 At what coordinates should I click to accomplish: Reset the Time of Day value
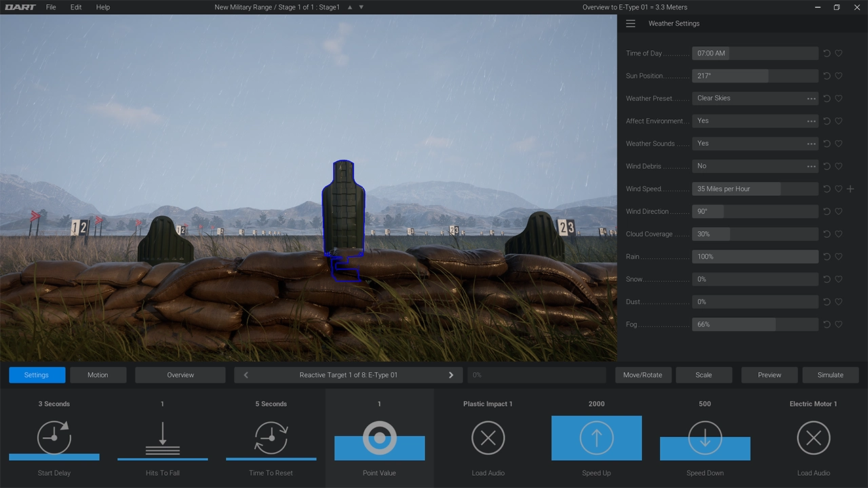(x=827, y=54)
